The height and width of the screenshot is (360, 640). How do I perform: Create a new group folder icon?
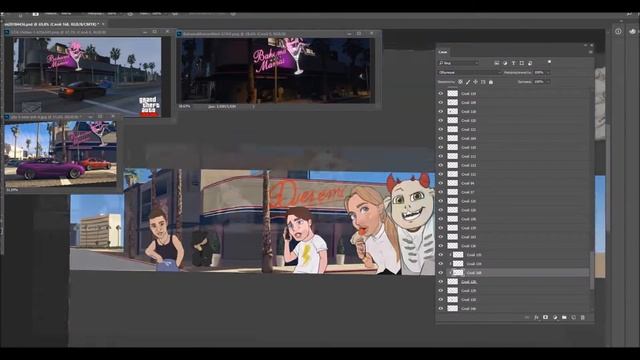(564, 317)
